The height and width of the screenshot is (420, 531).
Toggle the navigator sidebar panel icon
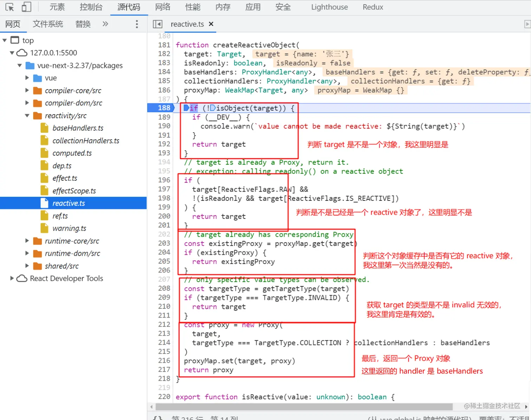158,24
